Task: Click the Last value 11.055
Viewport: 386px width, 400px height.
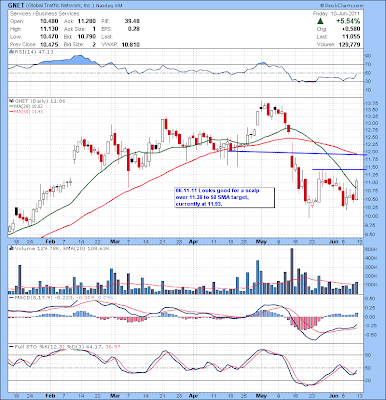Action: pos(352,37)
